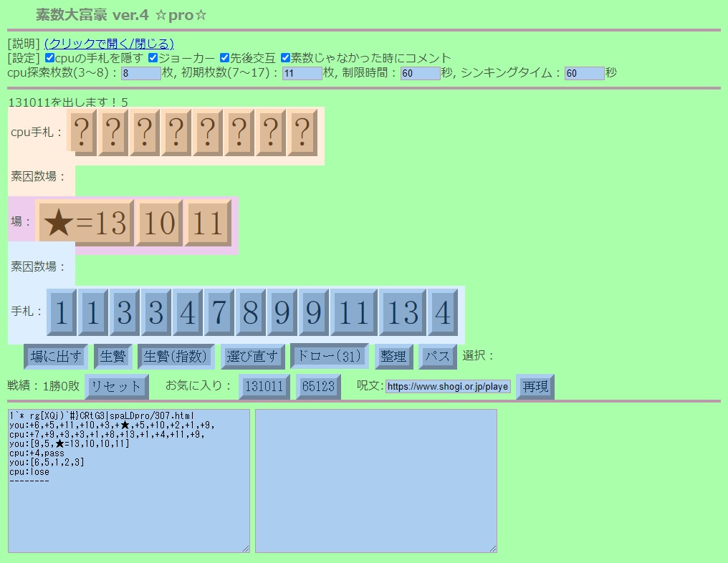This screenshot has height=563, width=728.
Task: Click the シンキングタイム input field
Action: pyautogui.click(x=584, y=73)
